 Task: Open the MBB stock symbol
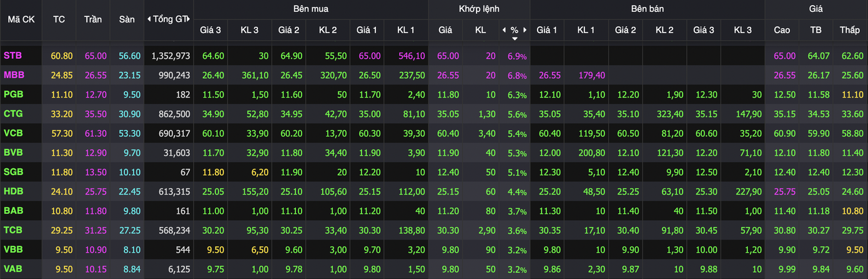pos(14,75)
